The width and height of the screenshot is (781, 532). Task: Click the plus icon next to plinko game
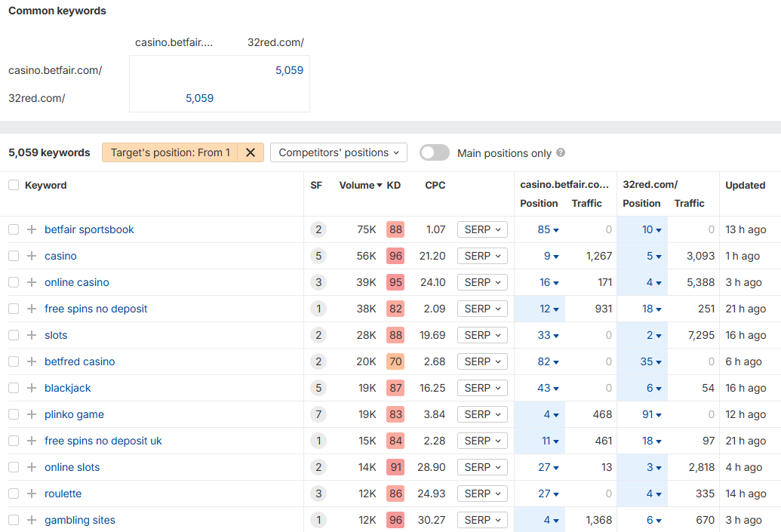(x=32, y=414)
